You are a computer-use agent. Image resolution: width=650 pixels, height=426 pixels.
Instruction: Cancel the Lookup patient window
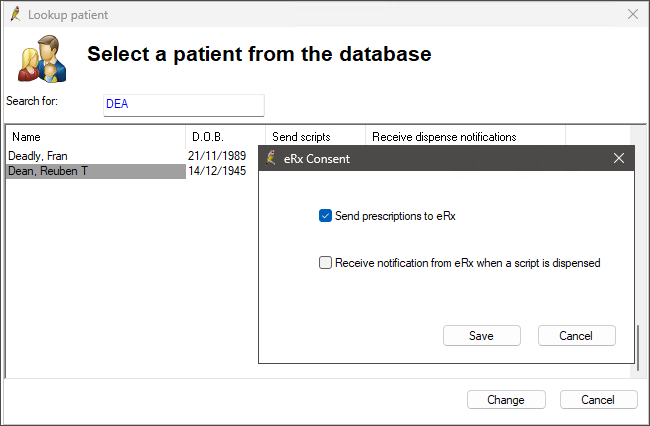click(598, 399)
